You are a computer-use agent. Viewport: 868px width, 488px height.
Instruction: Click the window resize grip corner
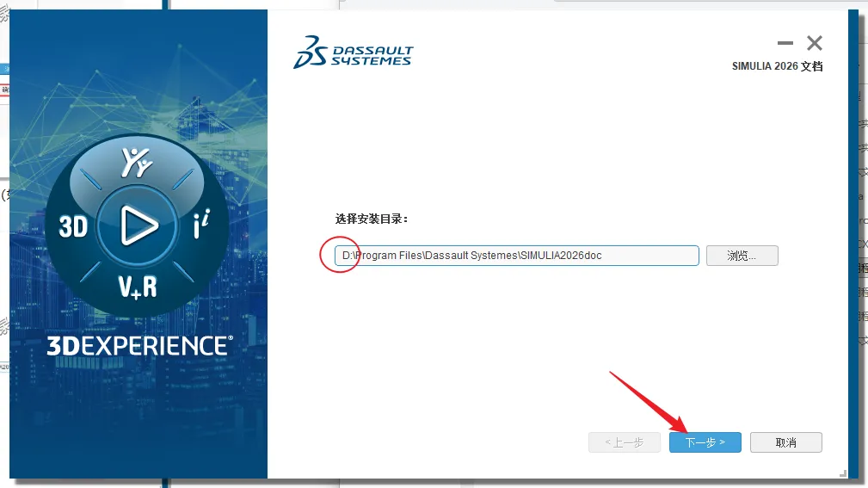click(843, 473)
